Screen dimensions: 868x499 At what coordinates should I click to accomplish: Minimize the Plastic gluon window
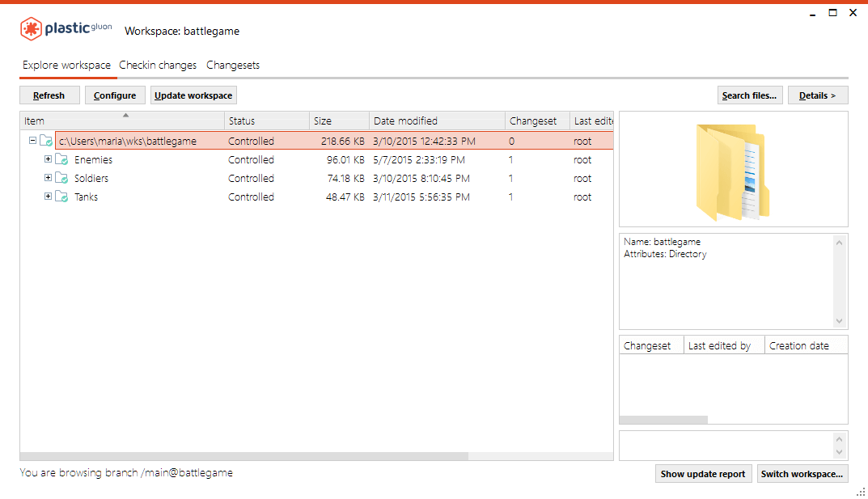[x=813, y=13]
